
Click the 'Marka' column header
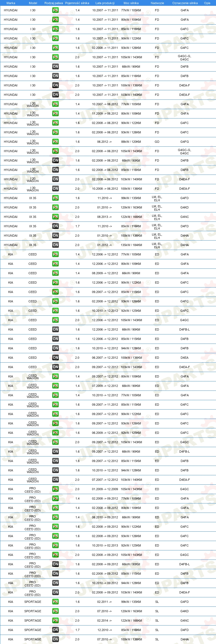(x=11, y=3)
